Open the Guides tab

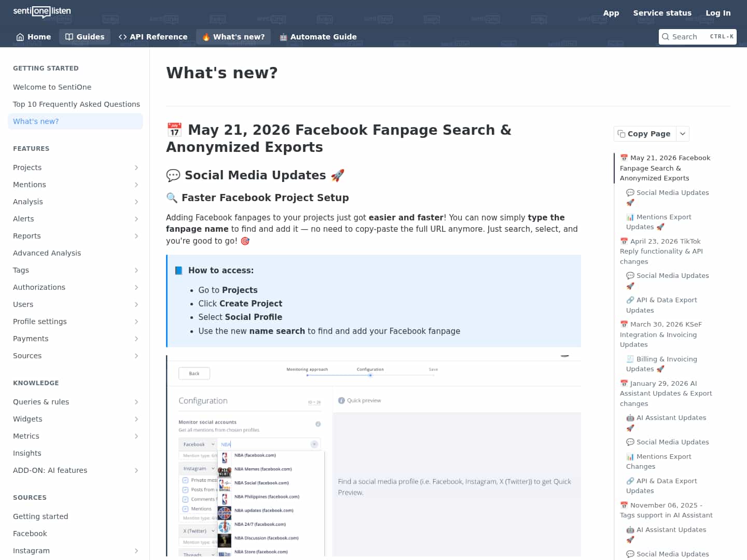[x=85, y=37]
